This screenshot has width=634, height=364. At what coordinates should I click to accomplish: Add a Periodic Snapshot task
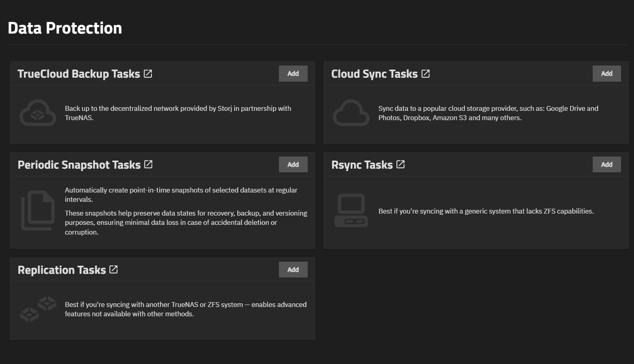pos(293,165)
